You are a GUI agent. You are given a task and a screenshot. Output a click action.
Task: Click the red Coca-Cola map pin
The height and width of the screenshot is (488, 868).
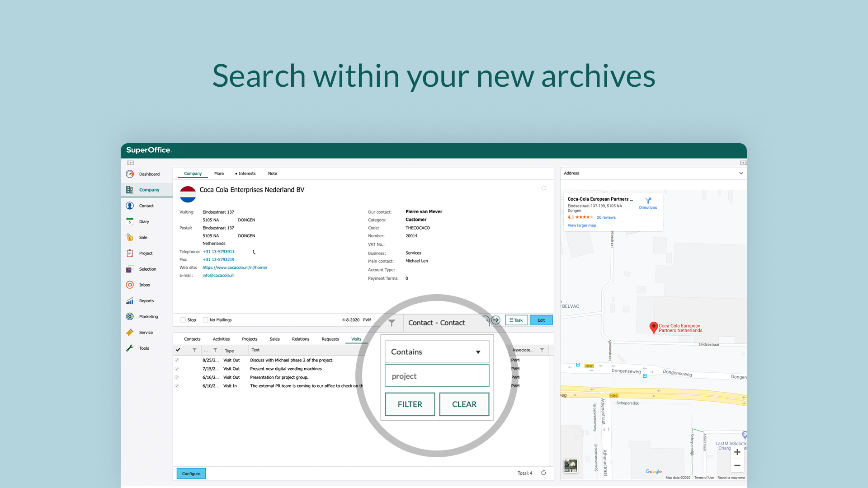pos(653,328)
